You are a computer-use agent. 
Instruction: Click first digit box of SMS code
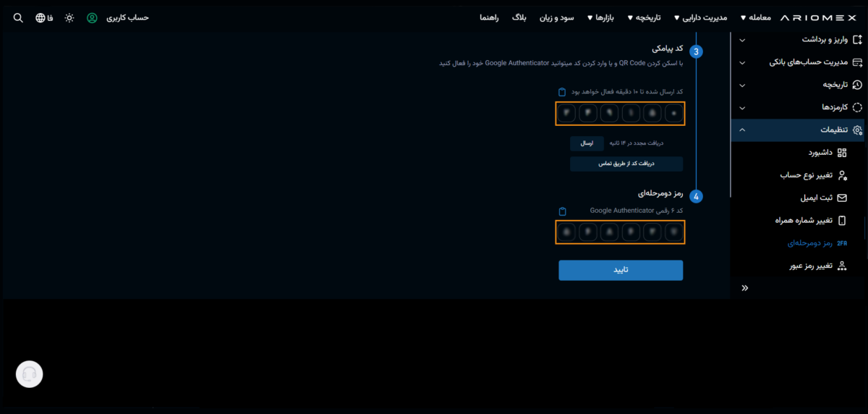pos(566,113)
